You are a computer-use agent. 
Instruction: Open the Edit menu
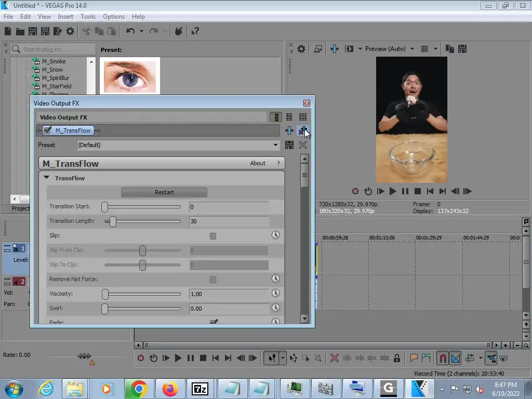click(25, 17)
